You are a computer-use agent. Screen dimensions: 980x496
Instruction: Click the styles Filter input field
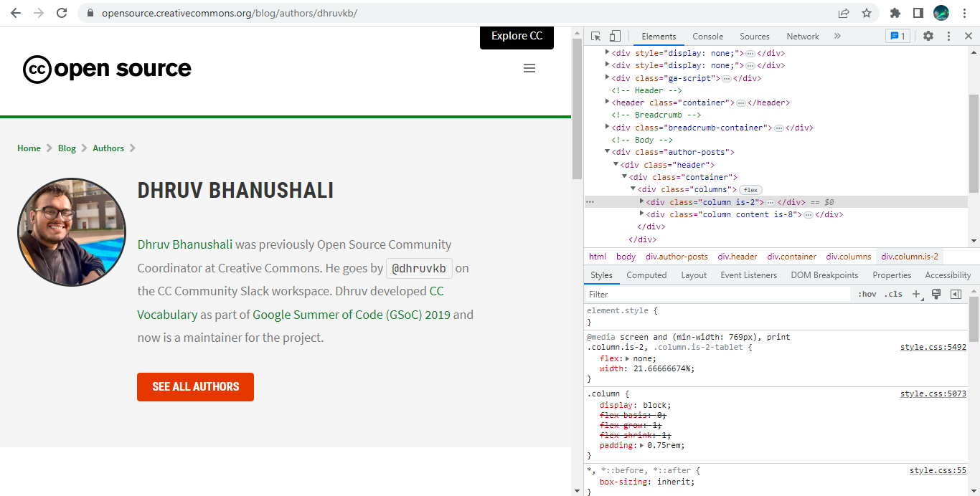click(717, 295)
